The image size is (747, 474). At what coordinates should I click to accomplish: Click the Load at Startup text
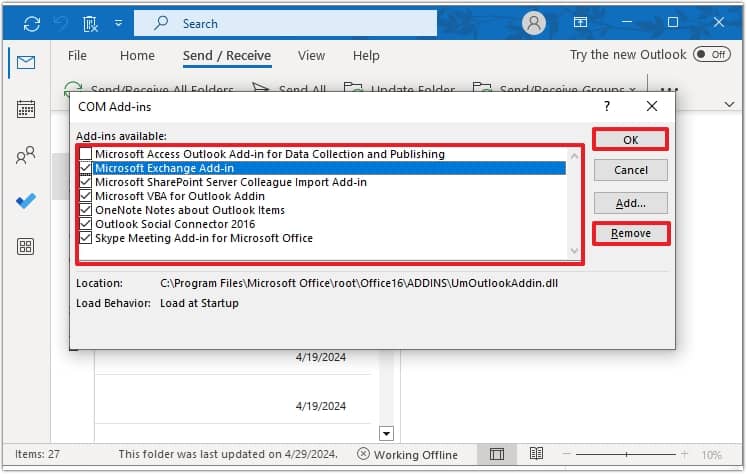coord(199,303)
